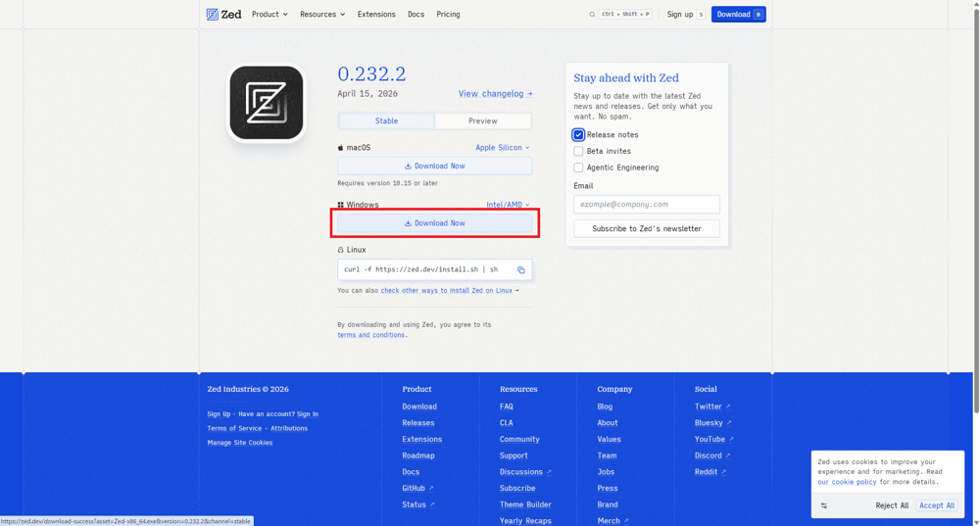Open Blog in footer Company

(605, 406)
